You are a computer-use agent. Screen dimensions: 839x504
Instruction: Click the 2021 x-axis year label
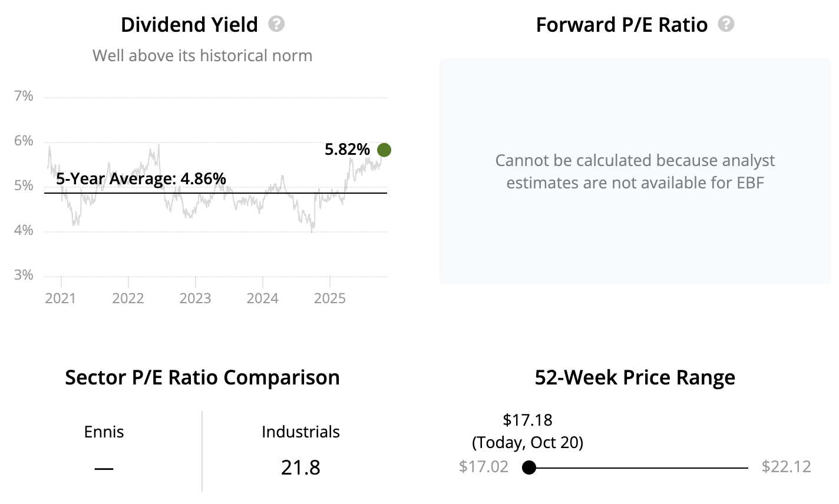pos(61,298)
